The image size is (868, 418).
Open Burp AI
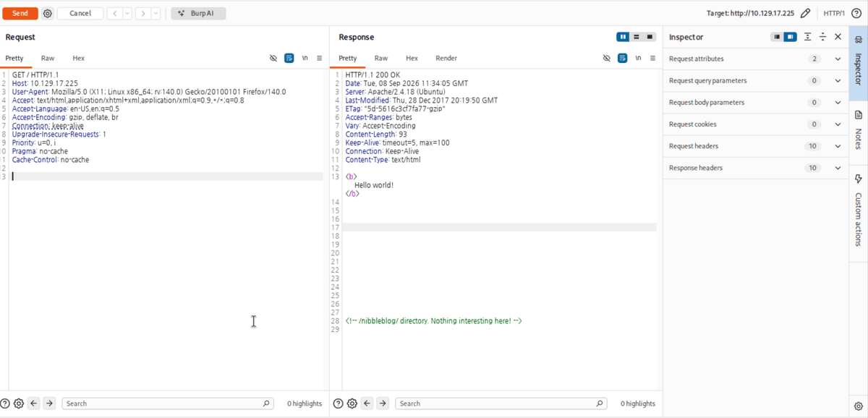[x=199, y=13]
